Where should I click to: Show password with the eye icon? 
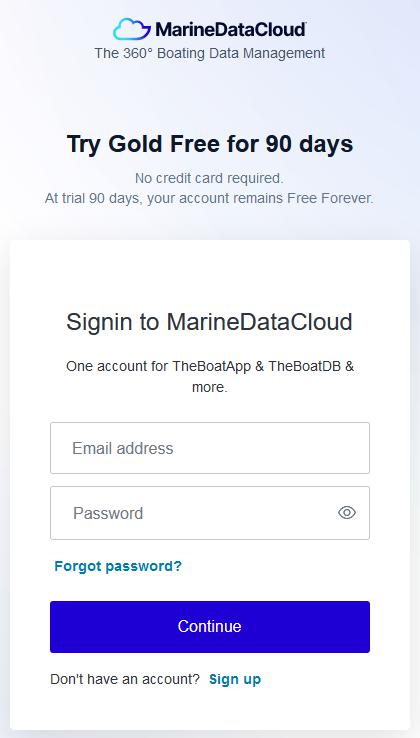347,513
